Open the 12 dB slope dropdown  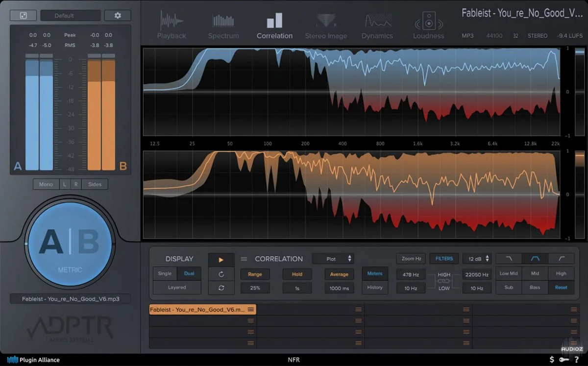pos(477,259)
